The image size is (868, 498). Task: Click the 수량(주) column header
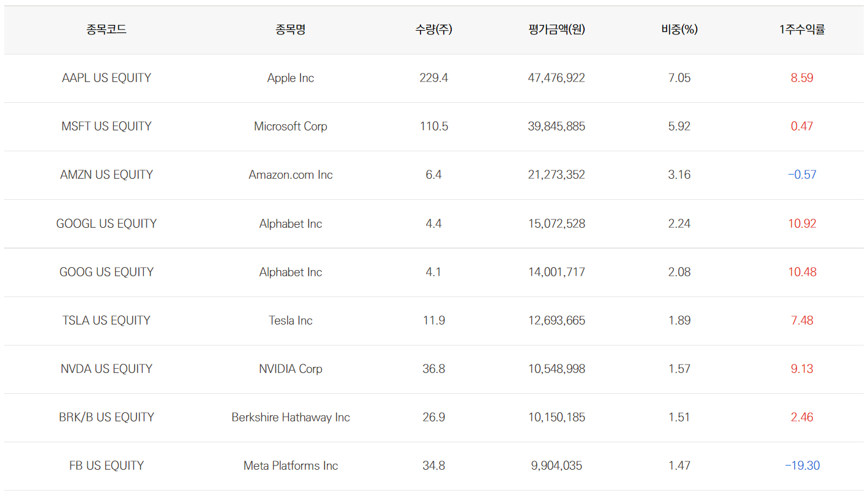pos(433,29)
